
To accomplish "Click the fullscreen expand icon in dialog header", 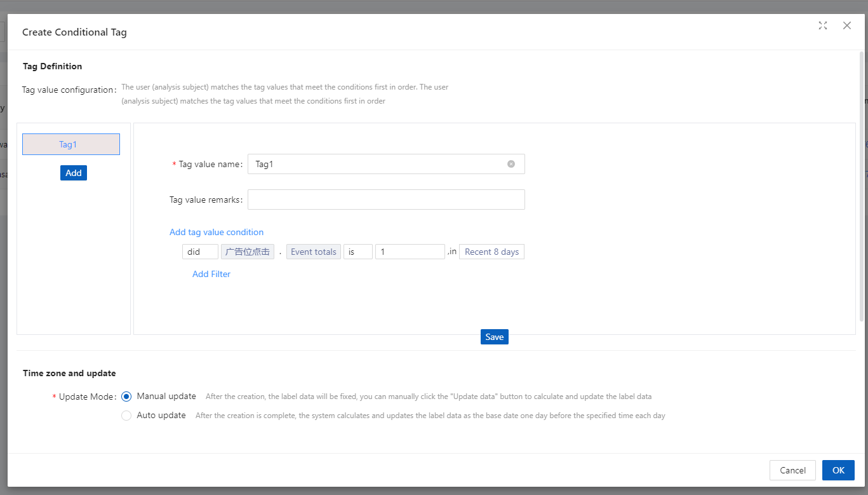I will [823, 25].
